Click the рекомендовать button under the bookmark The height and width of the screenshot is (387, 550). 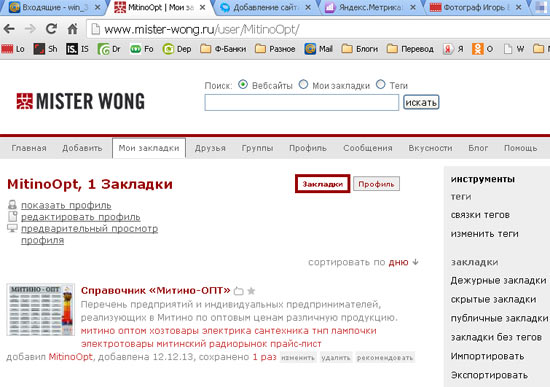[x=385, y=358]
